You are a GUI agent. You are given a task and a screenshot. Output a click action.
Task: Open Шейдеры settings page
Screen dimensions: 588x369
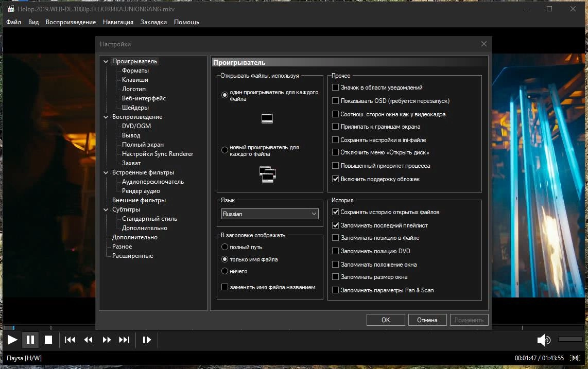click(x=135, y=108)
